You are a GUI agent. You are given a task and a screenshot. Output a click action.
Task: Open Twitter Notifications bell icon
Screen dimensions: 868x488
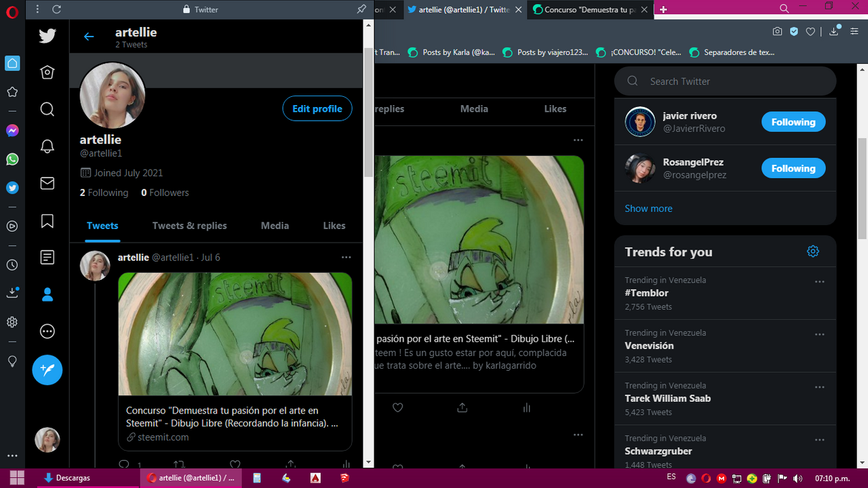(47, 146)
